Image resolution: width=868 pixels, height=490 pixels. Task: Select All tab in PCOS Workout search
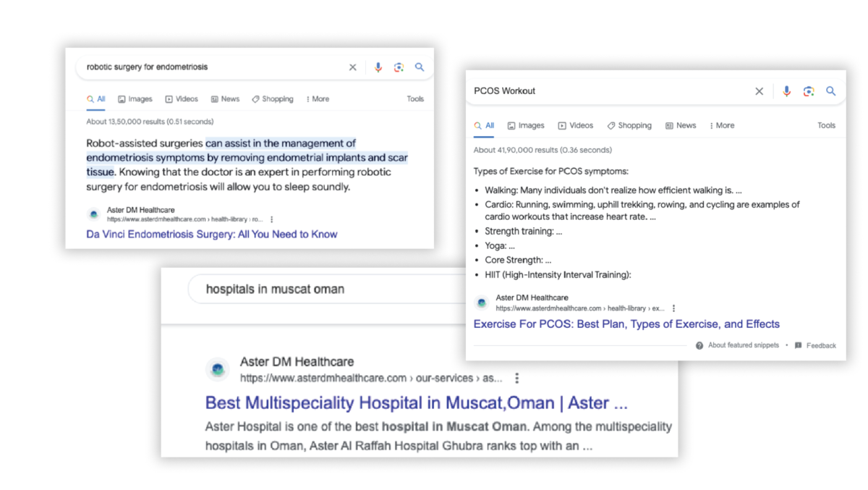(x=485, y=125)
